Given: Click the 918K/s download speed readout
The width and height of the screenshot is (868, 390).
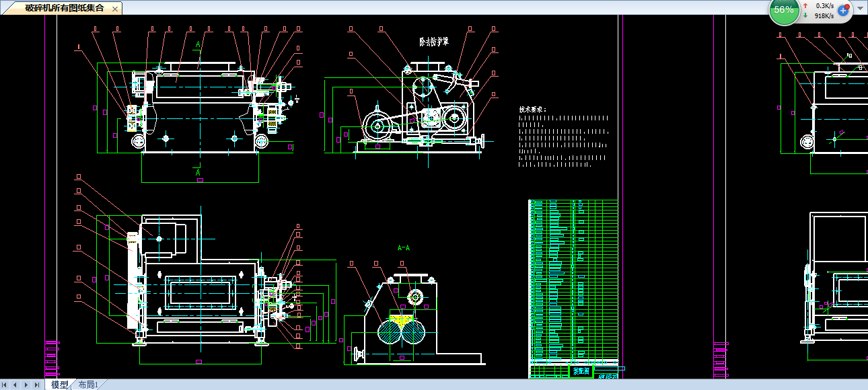Looking at the screenshot, I should [x=824, y=15].
